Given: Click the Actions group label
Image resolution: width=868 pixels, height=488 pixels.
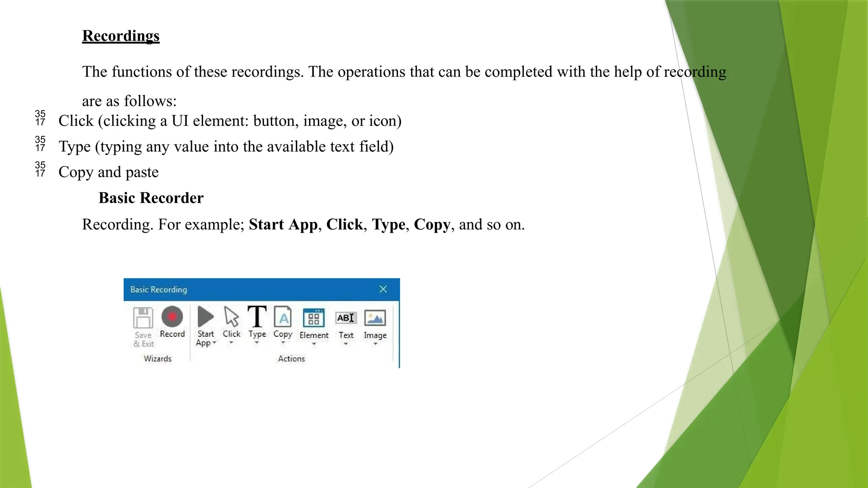Looking at the screenshot, I should pos(292,359).
